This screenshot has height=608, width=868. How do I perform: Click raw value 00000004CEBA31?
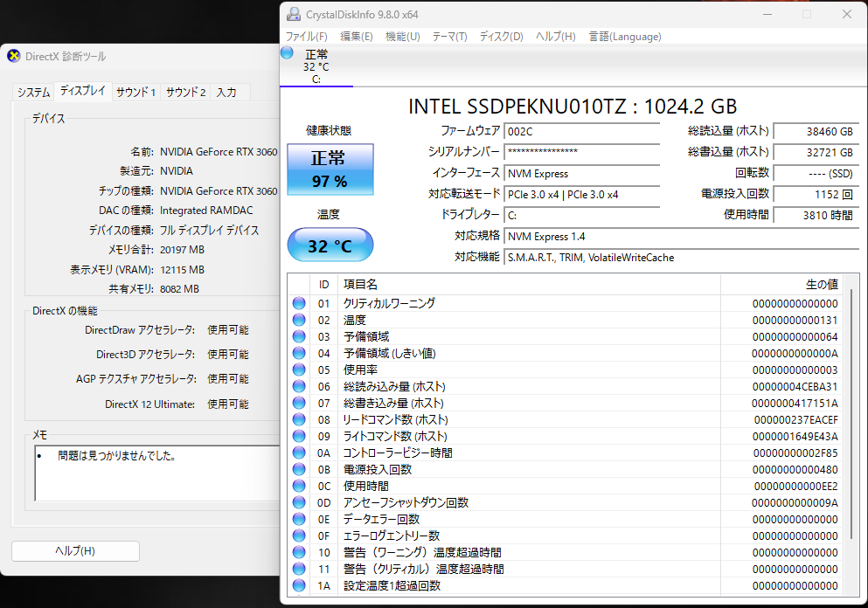(795, 386)
